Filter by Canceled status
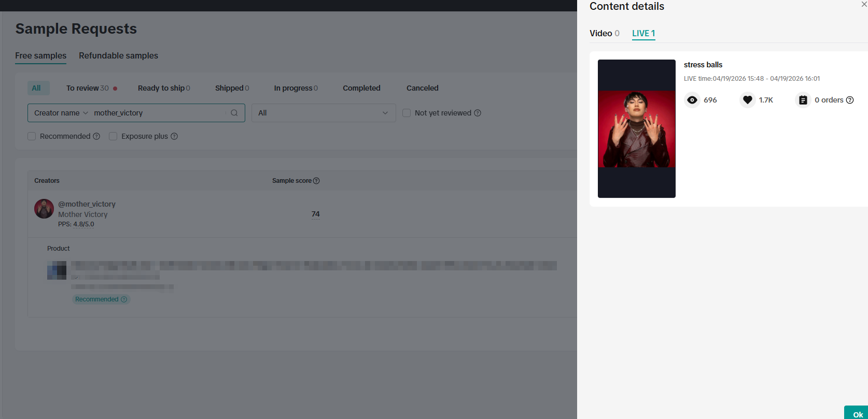 click(422, 88)
